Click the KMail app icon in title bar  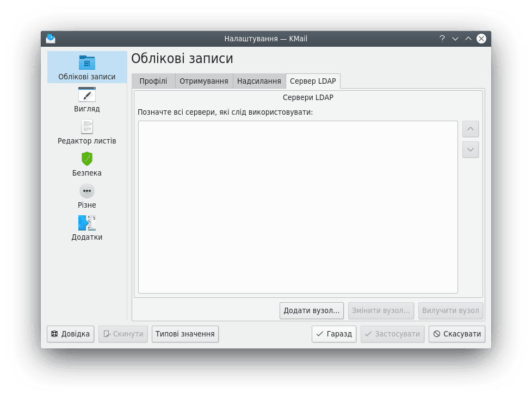pyautogui.click(x=51, y=39)
